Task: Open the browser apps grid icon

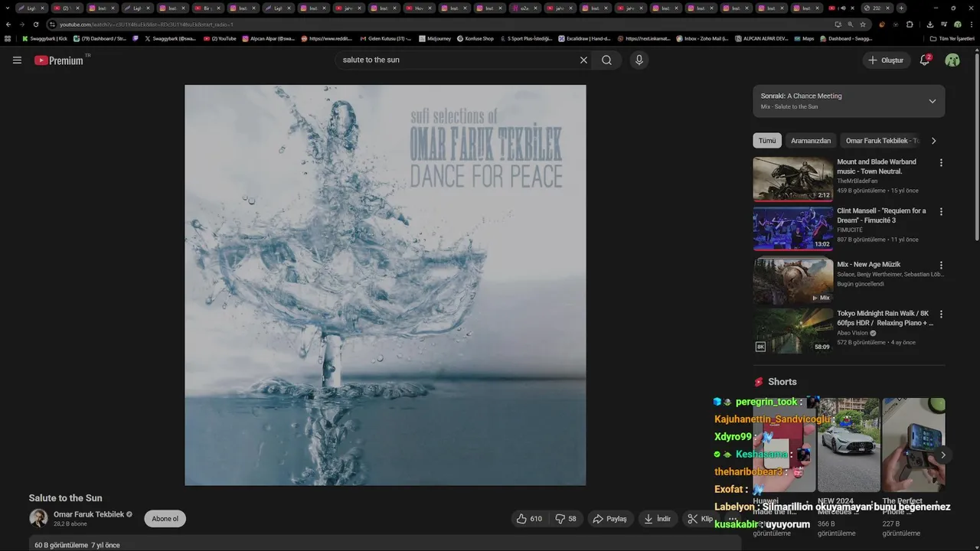Action: pos(8,38)
